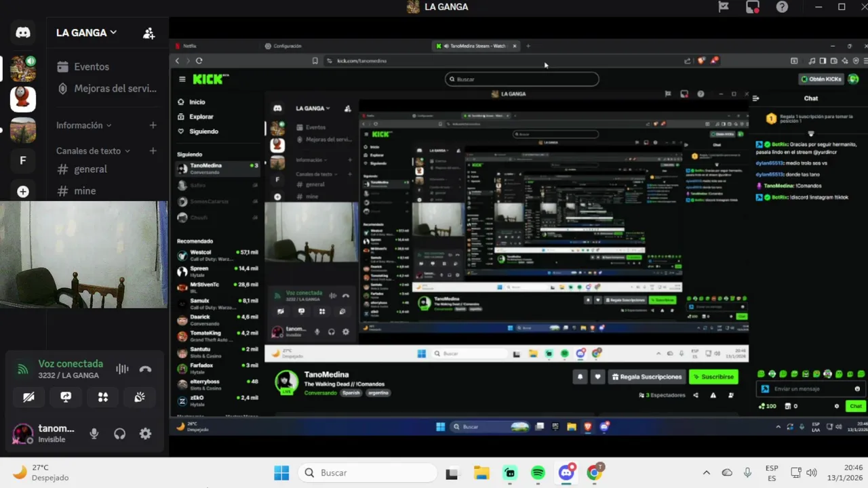
Task: Open File Explorer from the taskbar
Action: pos(481,472)
